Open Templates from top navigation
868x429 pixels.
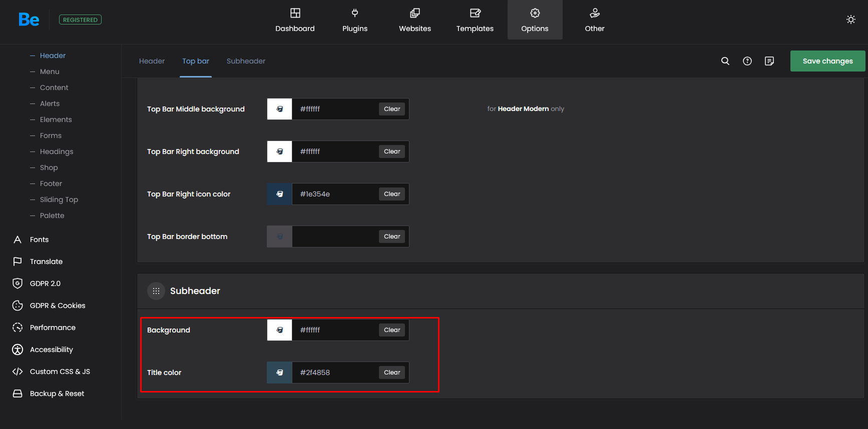pos(475,20)
